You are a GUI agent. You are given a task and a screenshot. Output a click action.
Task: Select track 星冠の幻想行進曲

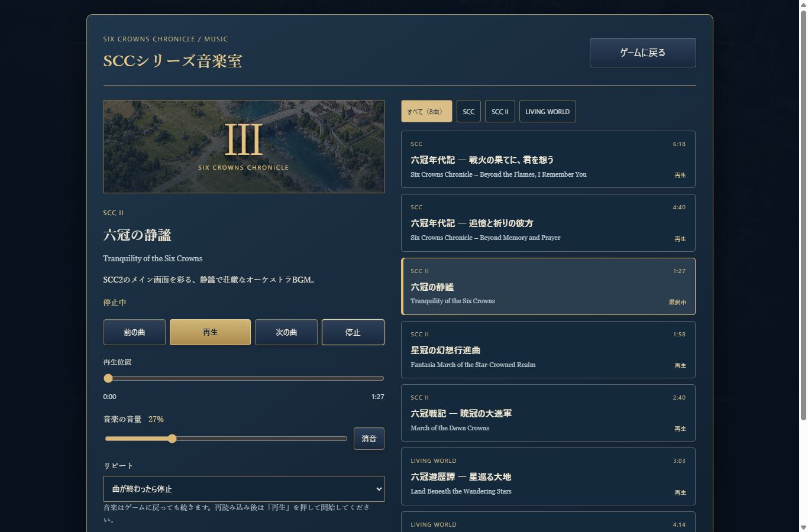(548, 350)
